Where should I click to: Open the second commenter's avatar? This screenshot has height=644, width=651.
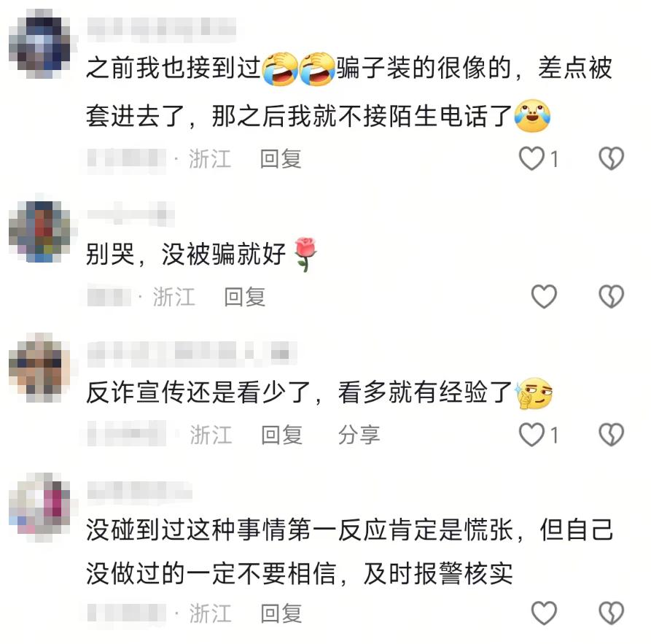coord(40,231)
